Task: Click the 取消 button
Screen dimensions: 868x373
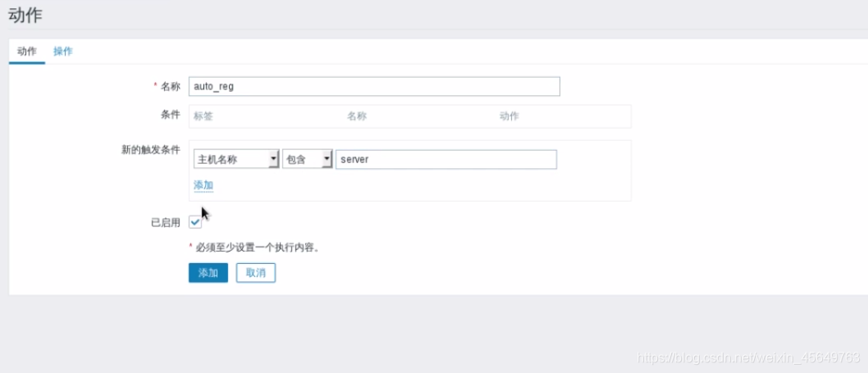Action: (x=256, y=273)
